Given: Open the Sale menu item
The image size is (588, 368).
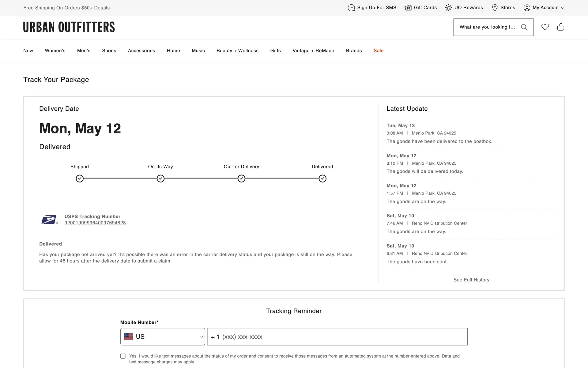Looking at the screenshot, I should (x=379, y=51).
